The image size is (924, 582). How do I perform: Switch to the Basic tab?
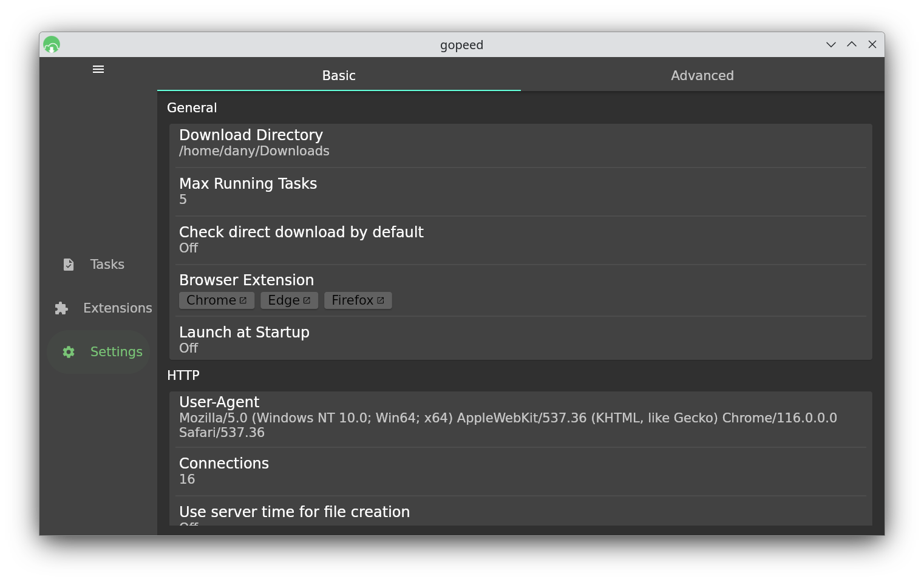click(339, 75)
